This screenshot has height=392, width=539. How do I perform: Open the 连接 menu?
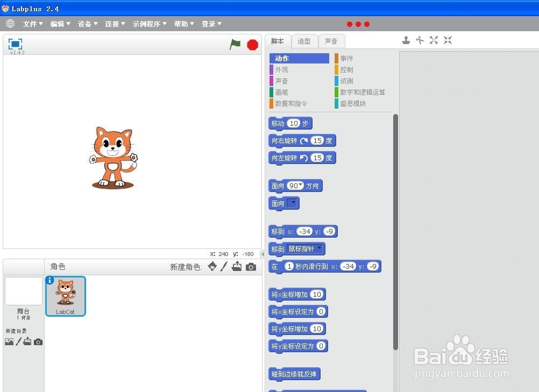coord(115,24)
